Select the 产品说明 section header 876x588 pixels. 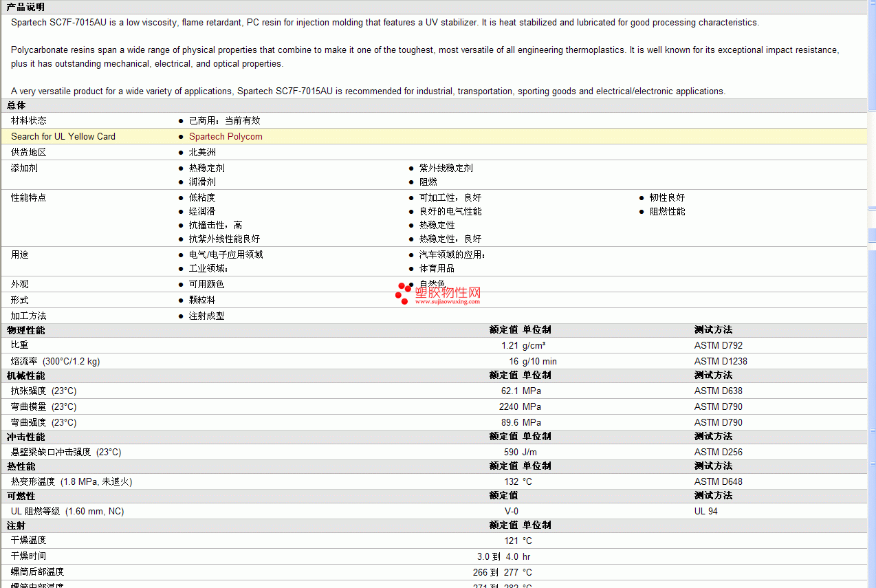[x=25, y=7]
